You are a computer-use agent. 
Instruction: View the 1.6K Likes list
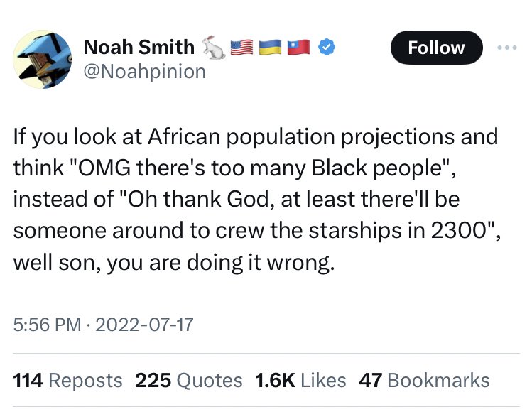300,380
